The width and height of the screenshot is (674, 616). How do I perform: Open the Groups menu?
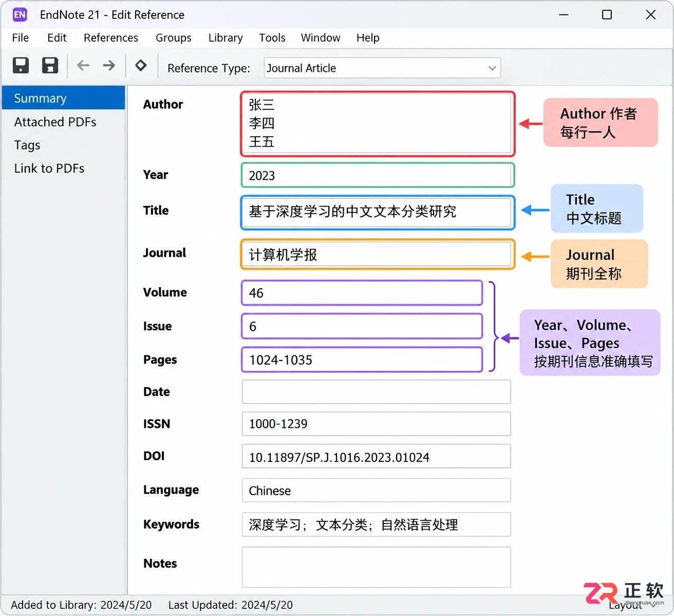[x=174, y=38]
